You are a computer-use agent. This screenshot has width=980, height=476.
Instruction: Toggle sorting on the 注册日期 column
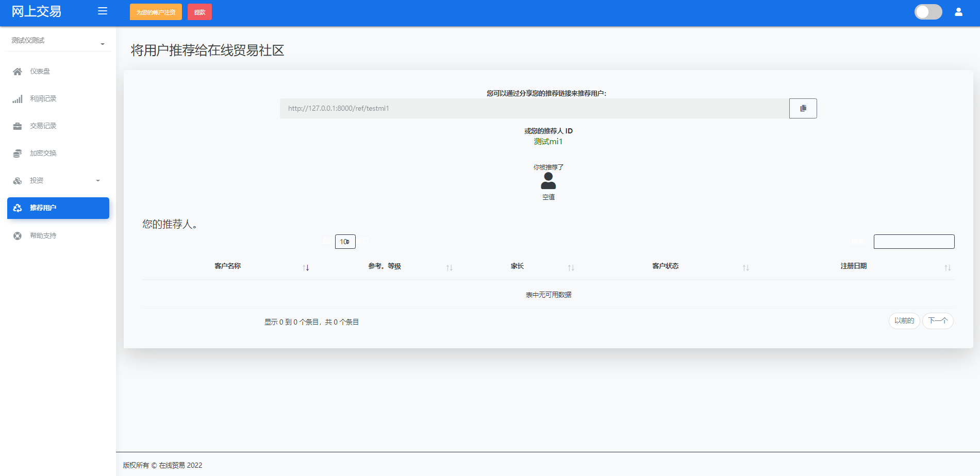[x=947, y=267]
